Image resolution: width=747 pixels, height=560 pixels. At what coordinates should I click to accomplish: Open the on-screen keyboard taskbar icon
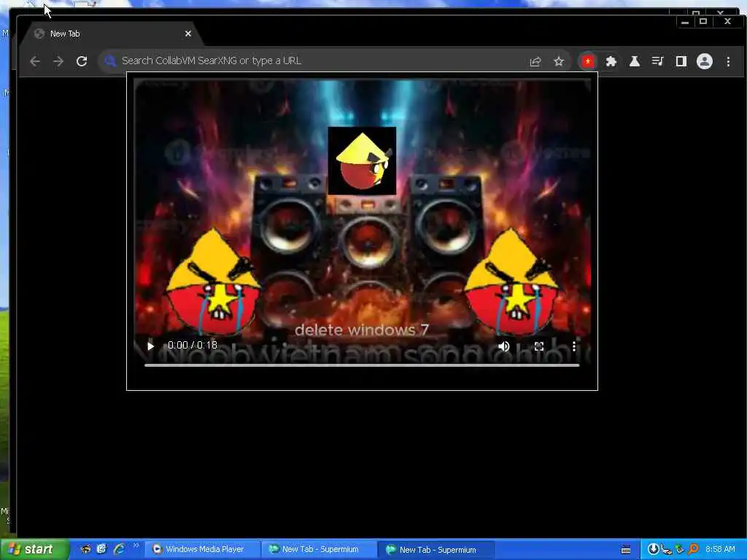pos(626,550)
